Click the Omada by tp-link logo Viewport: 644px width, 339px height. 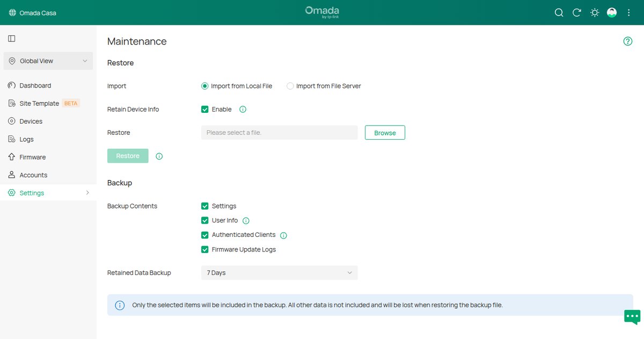coord(322,12)
